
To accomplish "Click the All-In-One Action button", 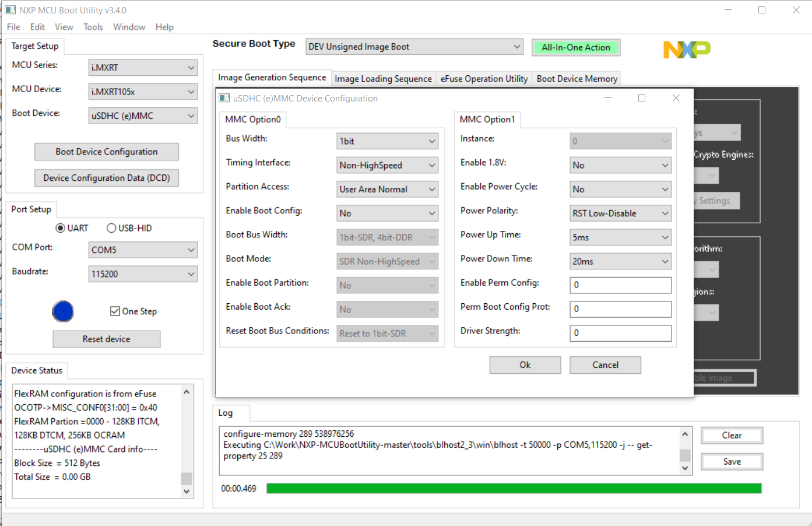I will 576,47.
